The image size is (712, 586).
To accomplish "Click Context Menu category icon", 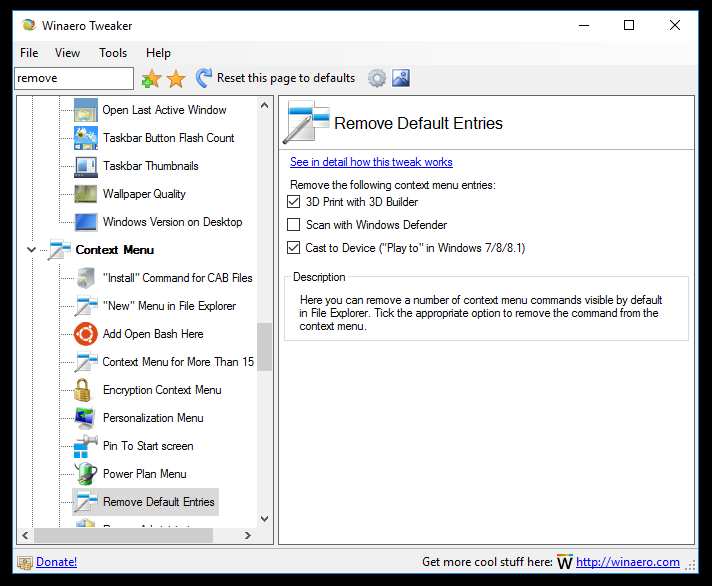I will click(x=59, y=250).
